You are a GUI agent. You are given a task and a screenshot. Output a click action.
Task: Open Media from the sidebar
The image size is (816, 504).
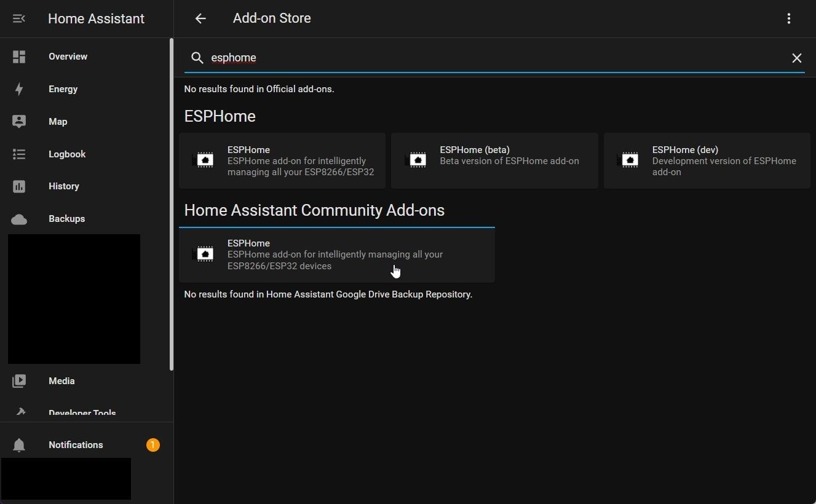pos(61,381)
